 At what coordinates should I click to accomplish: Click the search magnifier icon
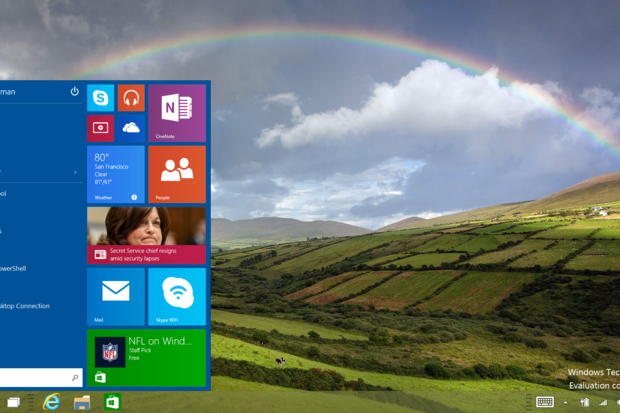click(75, 378)
